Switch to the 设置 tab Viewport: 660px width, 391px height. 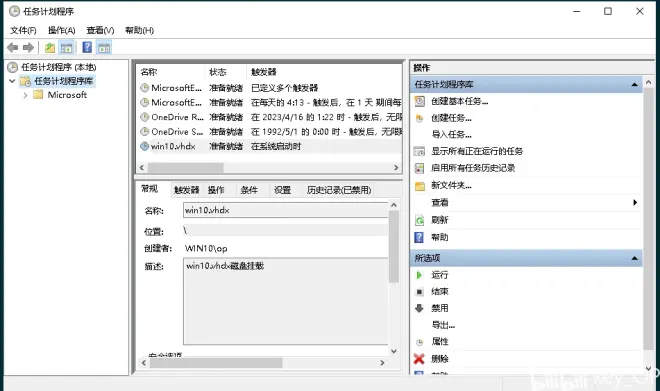282,190
